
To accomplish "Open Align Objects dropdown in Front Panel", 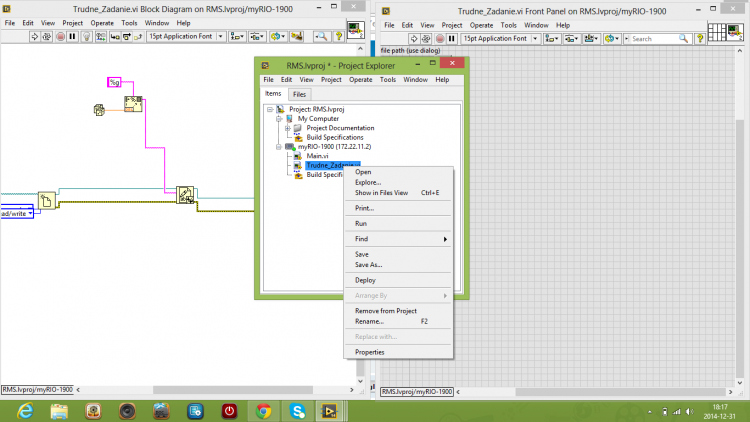I will click(552, 39).
